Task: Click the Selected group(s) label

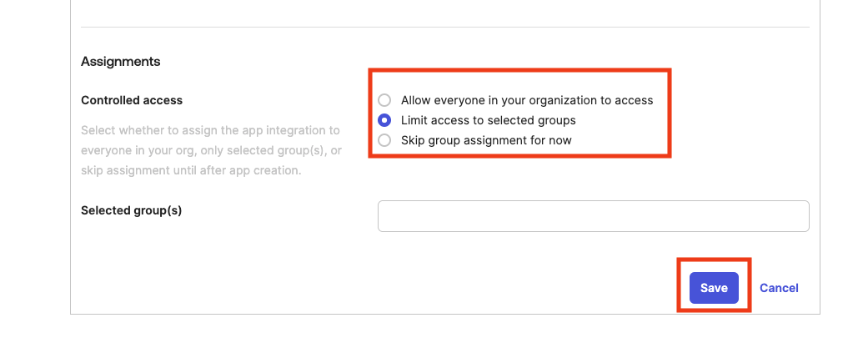Action: [131, 210]
